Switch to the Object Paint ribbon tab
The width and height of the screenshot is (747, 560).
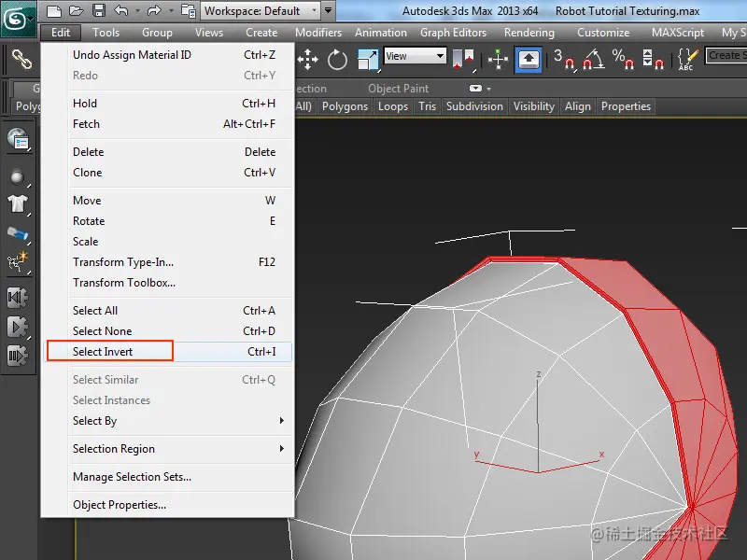click(x=399, y=89)
